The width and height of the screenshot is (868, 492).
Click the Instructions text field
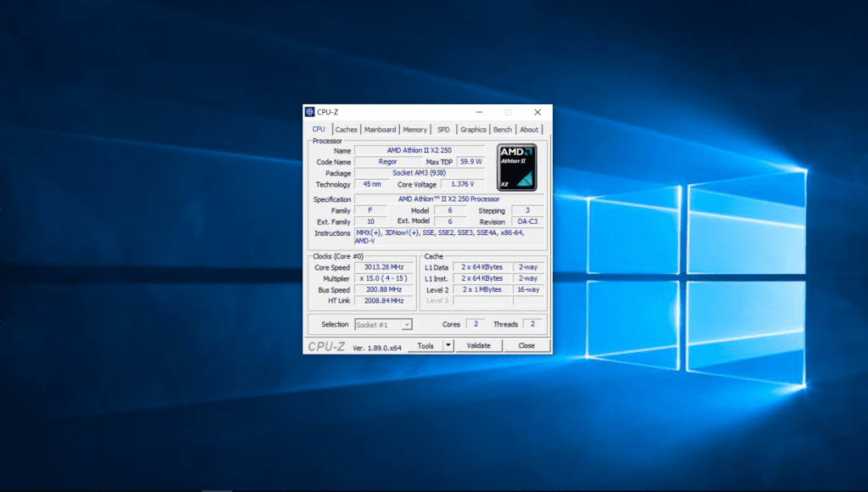[x=449, y=237]
